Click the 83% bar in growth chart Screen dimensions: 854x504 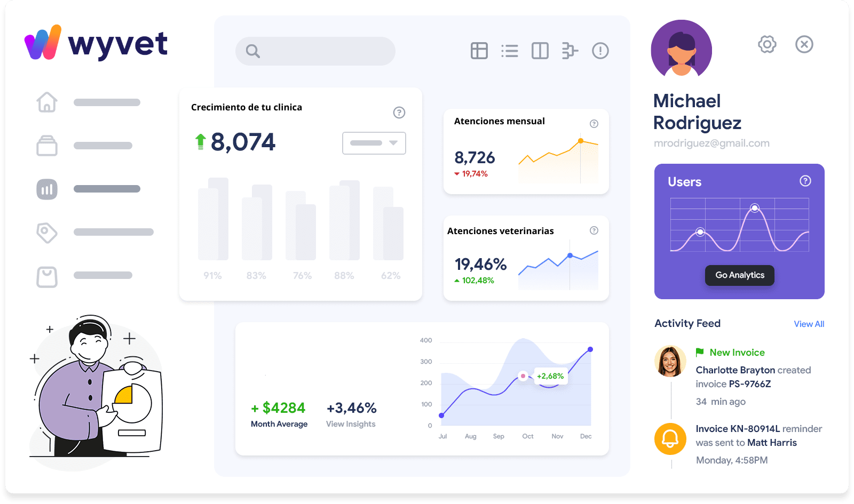pyautogui.click(x=257, y=222)
